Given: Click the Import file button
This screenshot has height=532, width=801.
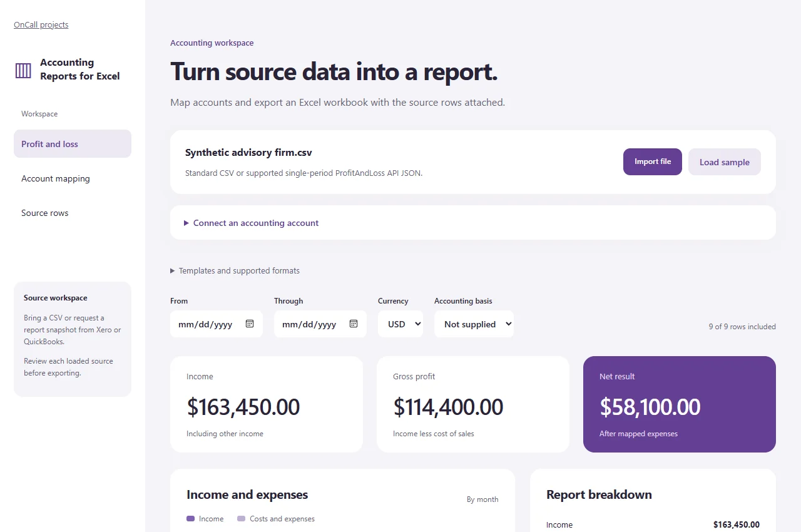Looking at the screenshot, I should pos(653,161).
